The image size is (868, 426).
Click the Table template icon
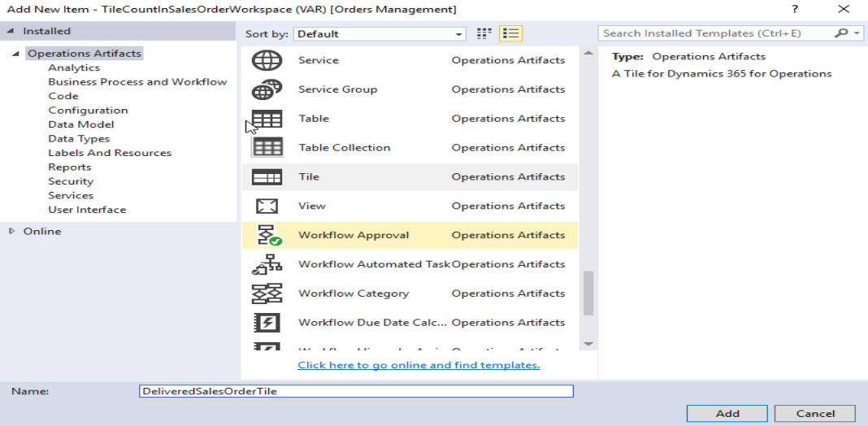pos(267,119)
